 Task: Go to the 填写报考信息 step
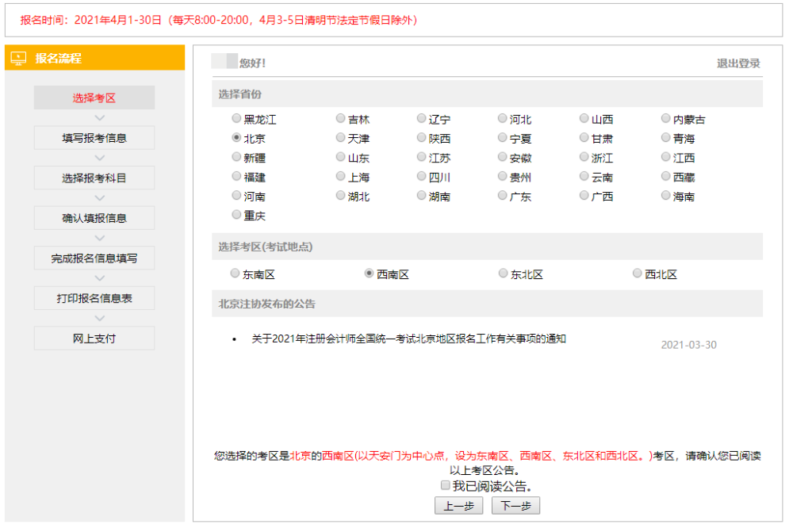coord(94,137)
